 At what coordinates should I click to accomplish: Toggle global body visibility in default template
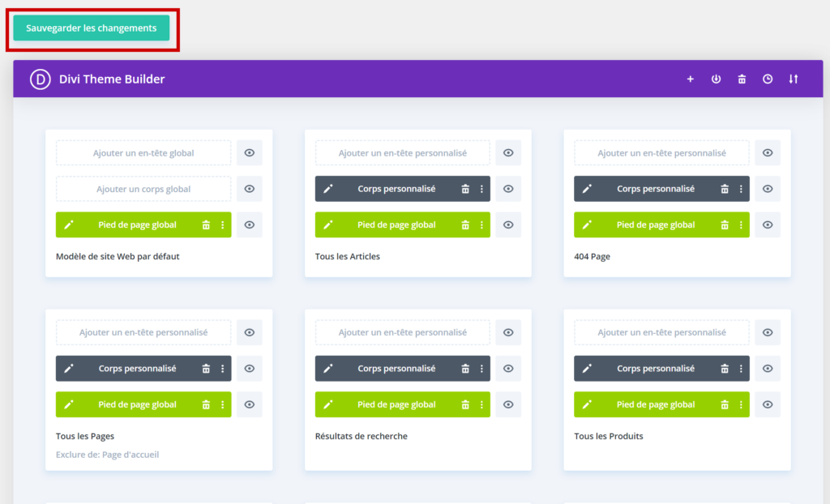point(250,189)
